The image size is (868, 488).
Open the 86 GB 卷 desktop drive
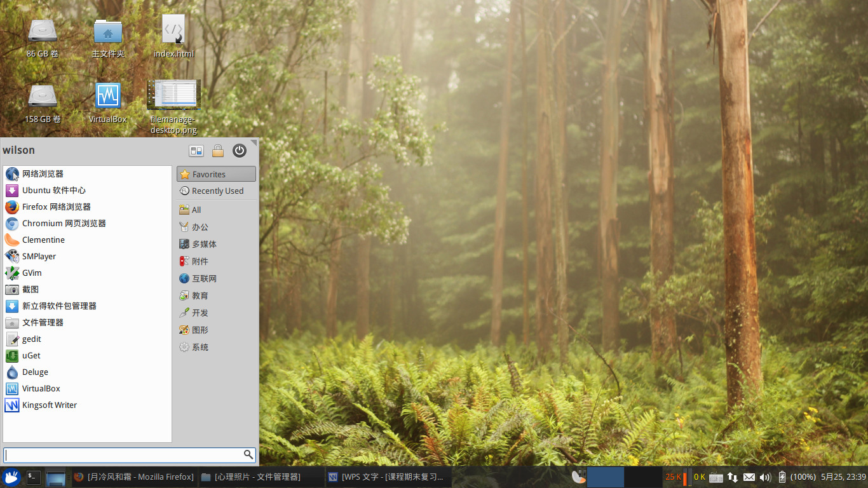point(43,38)
